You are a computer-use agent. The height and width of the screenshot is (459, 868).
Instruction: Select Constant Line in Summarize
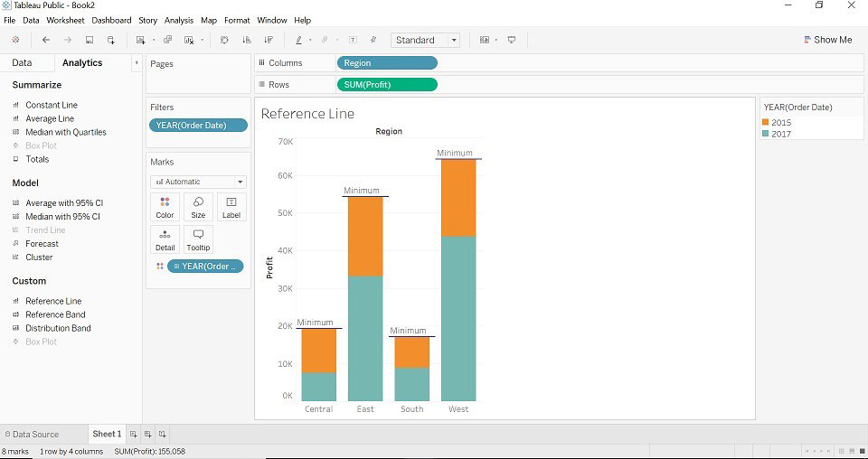(52, 105)
